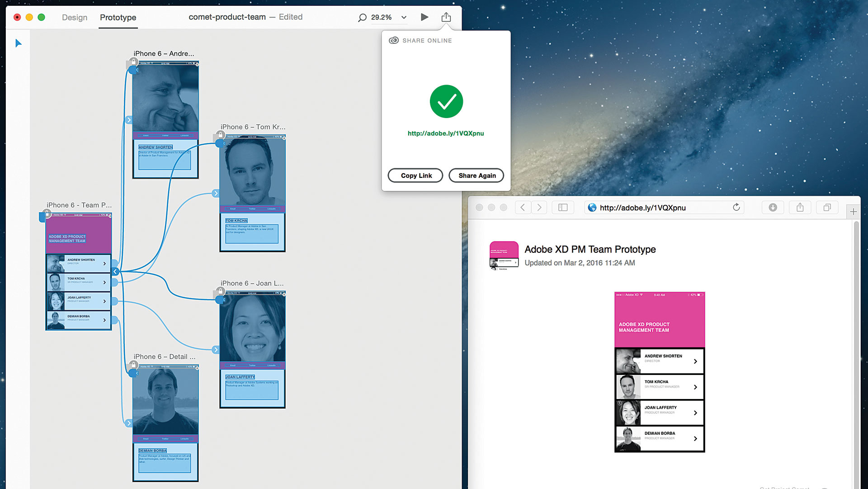
Task: Click the browser reload icon in preview
Action: pyautogui.click(x=735, y=208)
